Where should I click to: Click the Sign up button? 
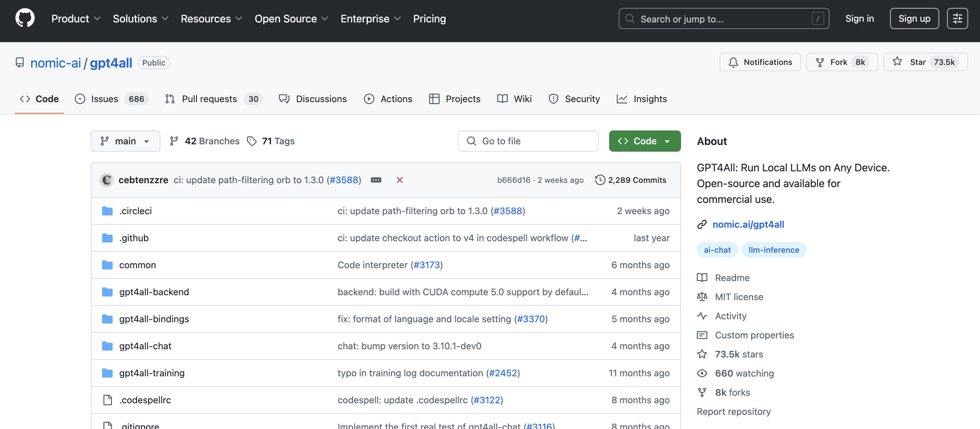click(914, 18)
